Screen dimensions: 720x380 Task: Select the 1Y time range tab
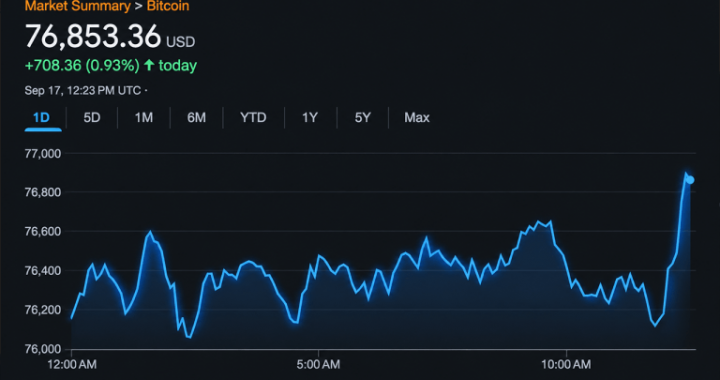pyautogui.click(x=310, y=118)
